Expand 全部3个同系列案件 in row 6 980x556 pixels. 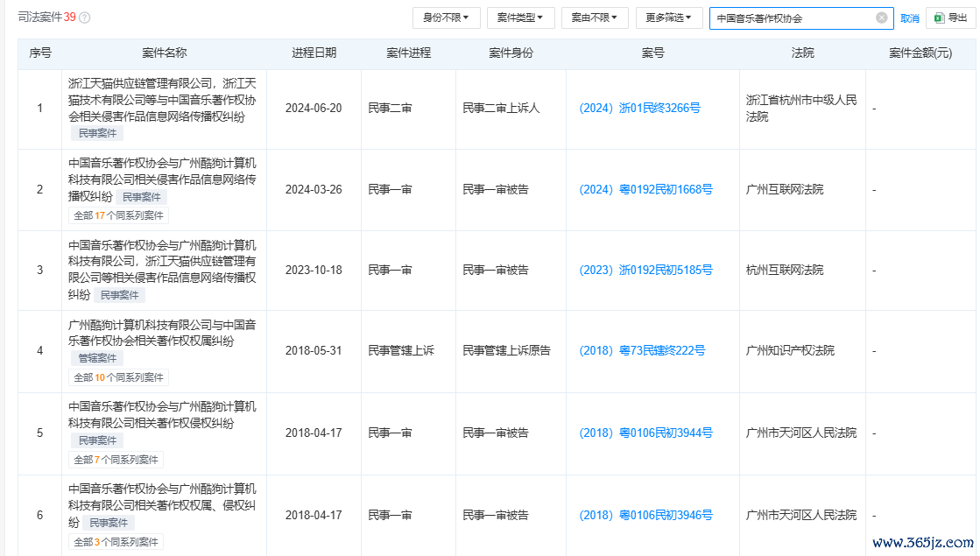coord(116,542)
